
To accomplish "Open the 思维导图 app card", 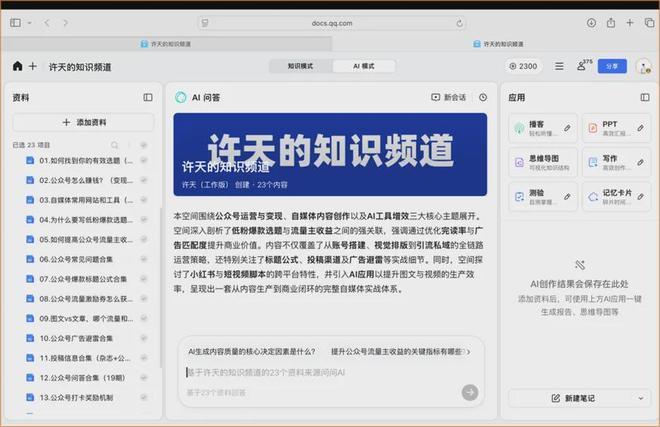I will point(543,162).
